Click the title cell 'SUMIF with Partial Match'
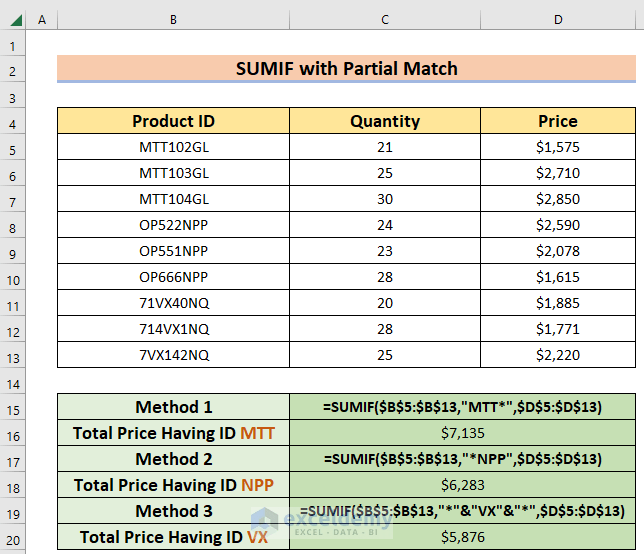The height and width of the screenshot is (554, 644). [346, 68]
